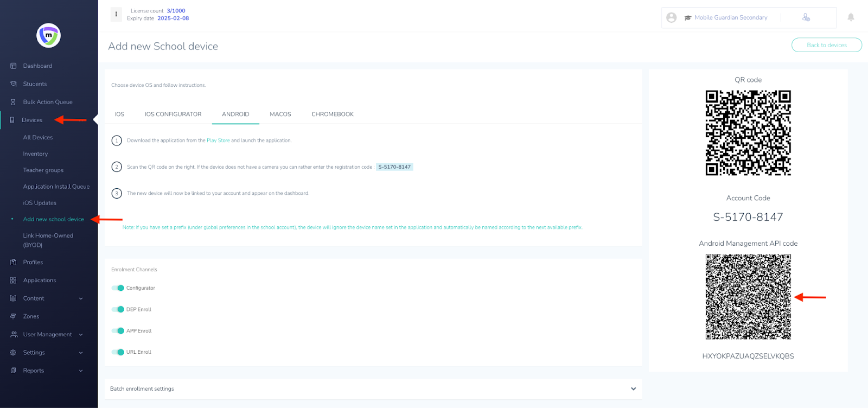The width and height of the screenshot is (868, 408).
Task: Toggle the URL Enroll channel
Action: [118, 352]
